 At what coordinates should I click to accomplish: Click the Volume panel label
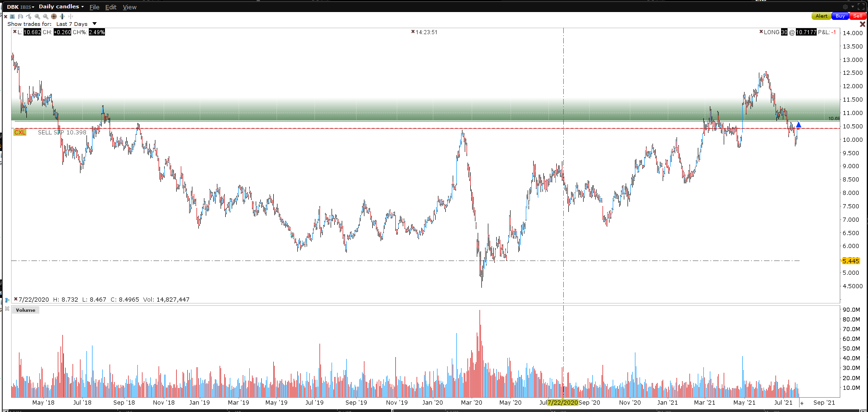coord(25,310)
